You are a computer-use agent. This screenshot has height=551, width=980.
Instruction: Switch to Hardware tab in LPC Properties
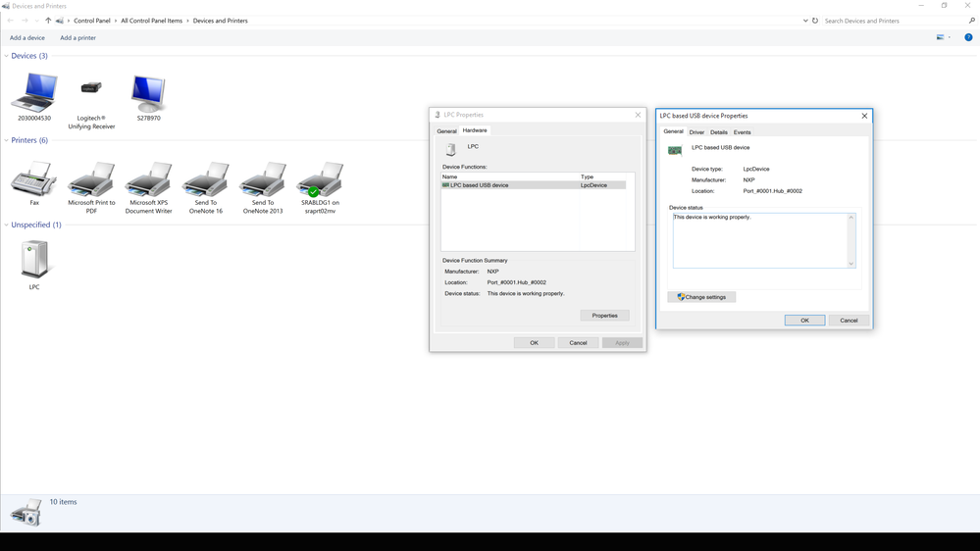475,130
